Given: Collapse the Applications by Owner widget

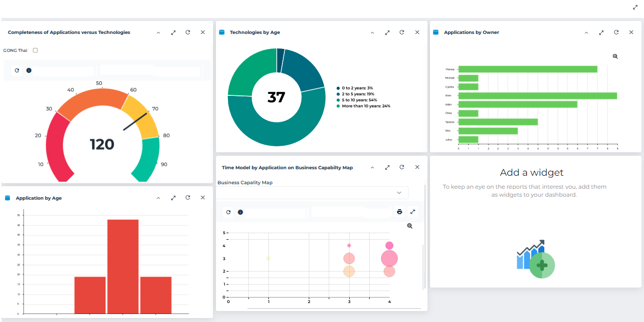Looking at the screenshot, I should [586, 32].
